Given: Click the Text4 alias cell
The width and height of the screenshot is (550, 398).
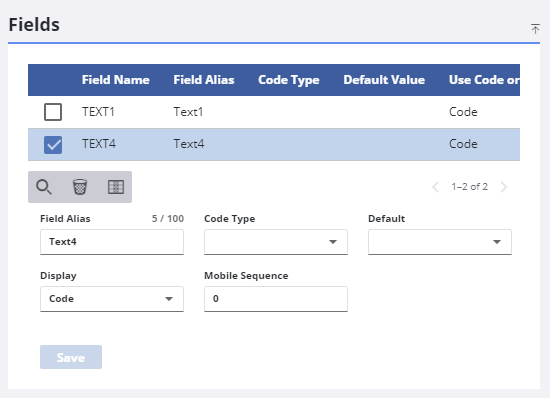Looking at the screenshot, I should pos(189,144).
